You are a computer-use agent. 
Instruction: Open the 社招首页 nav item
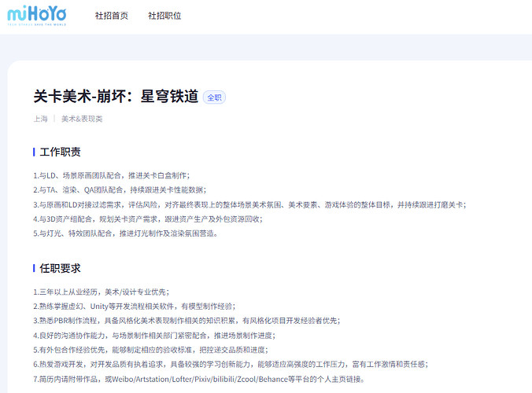[x=112, y=16]
